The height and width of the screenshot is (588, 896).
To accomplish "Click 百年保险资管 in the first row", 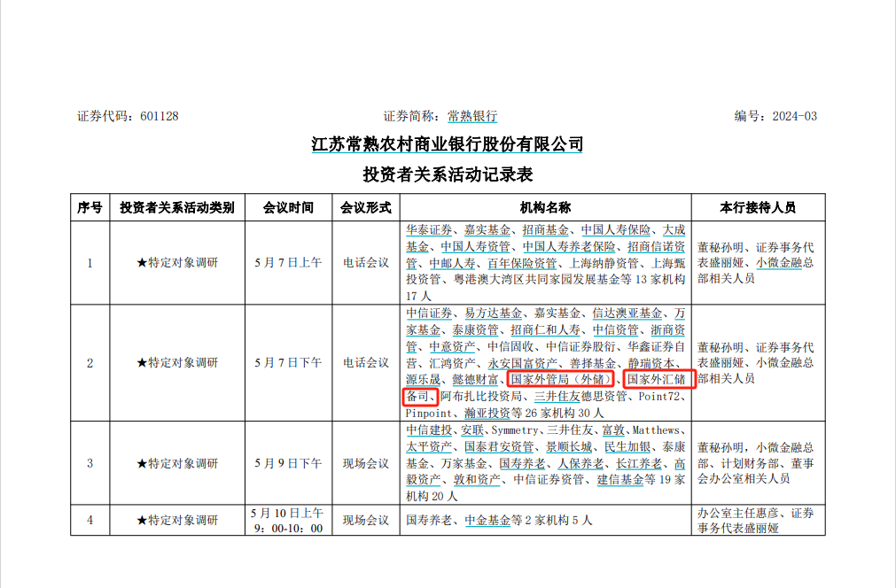I will coord(522,263).
